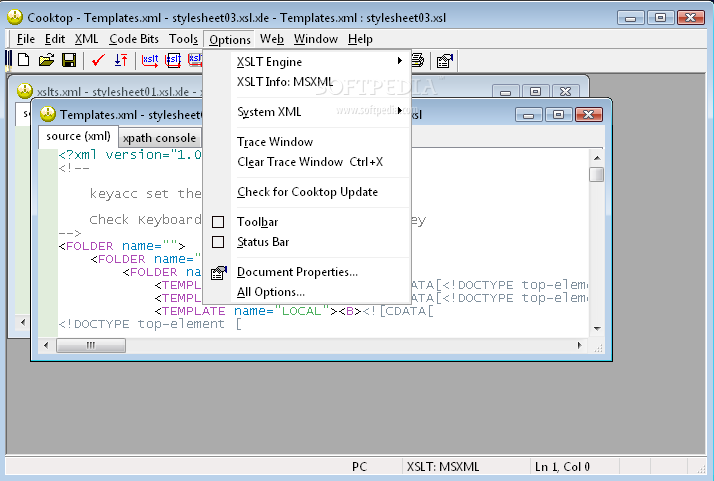Click the Templates.xml child window icon

click(x=47, y=114)
